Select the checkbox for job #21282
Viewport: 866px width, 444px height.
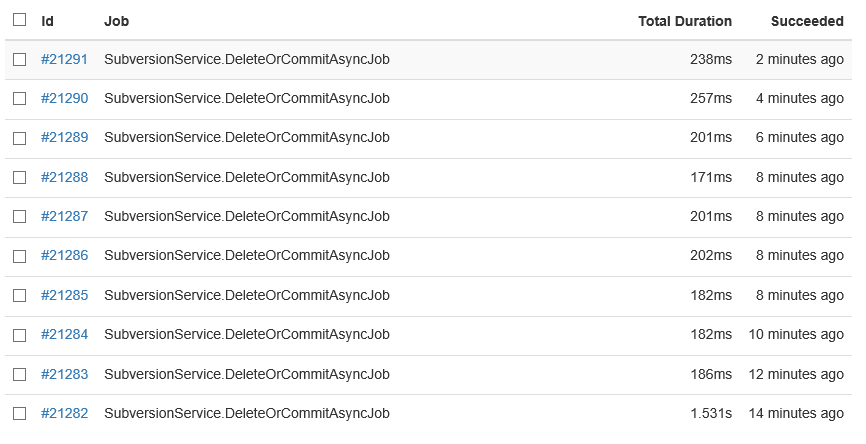coord(19,413)
